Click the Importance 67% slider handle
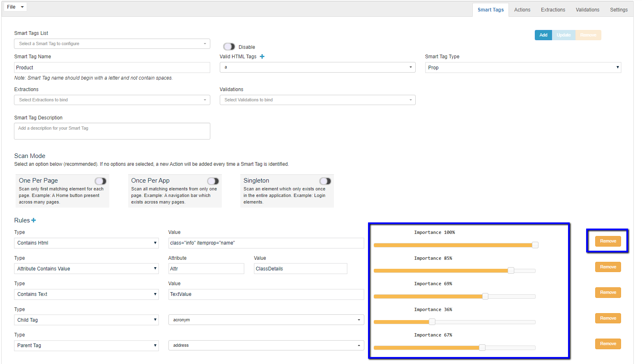This screenshot has width=642, height=364. [x=482, y=348]
